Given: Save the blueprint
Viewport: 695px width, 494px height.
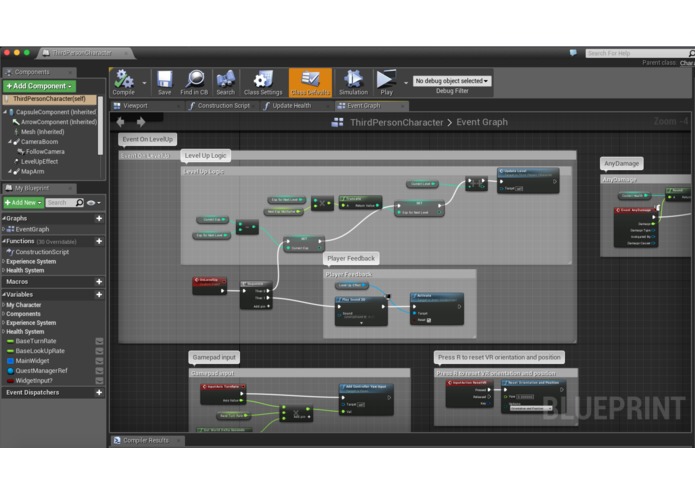Looking at the screenshot, I should point(164,82).
